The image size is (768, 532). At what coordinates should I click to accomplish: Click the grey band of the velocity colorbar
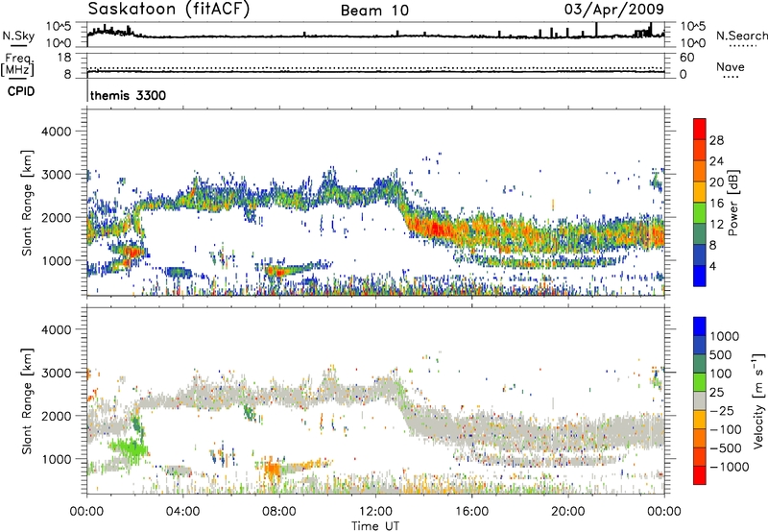click(700, 401)
